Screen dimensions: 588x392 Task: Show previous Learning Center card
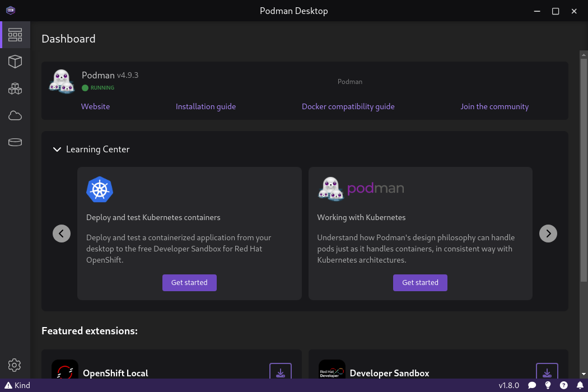point(62,234)
